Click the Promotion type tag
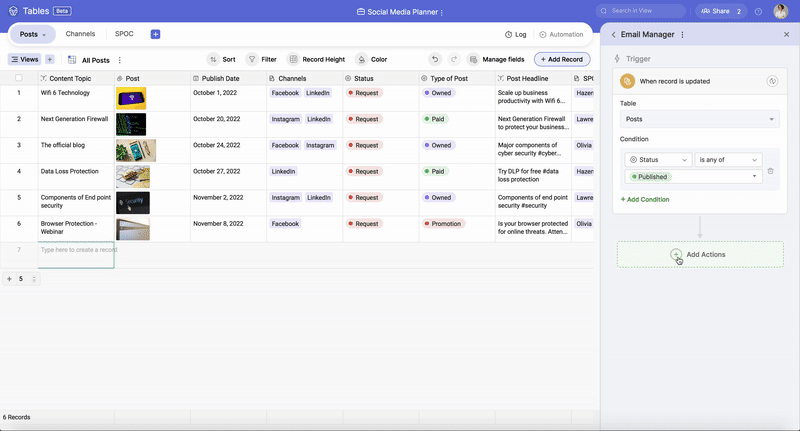 (x=442, y=223)
